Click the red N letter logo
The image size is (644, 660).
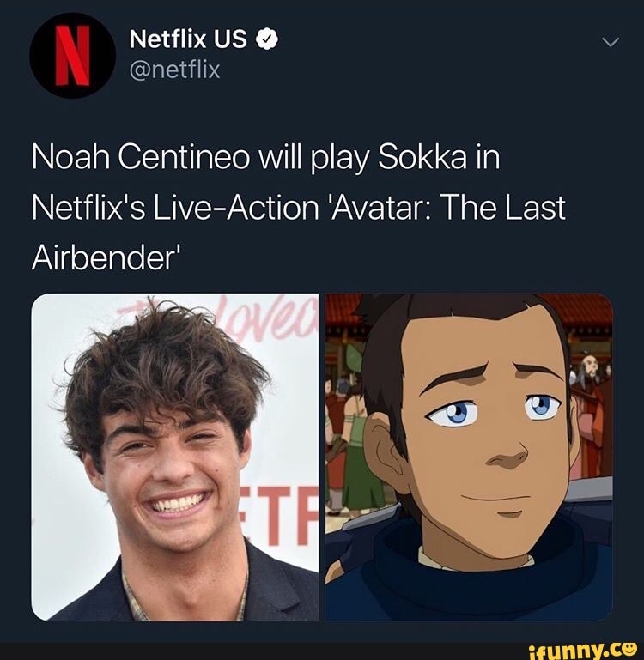[73, 56]
